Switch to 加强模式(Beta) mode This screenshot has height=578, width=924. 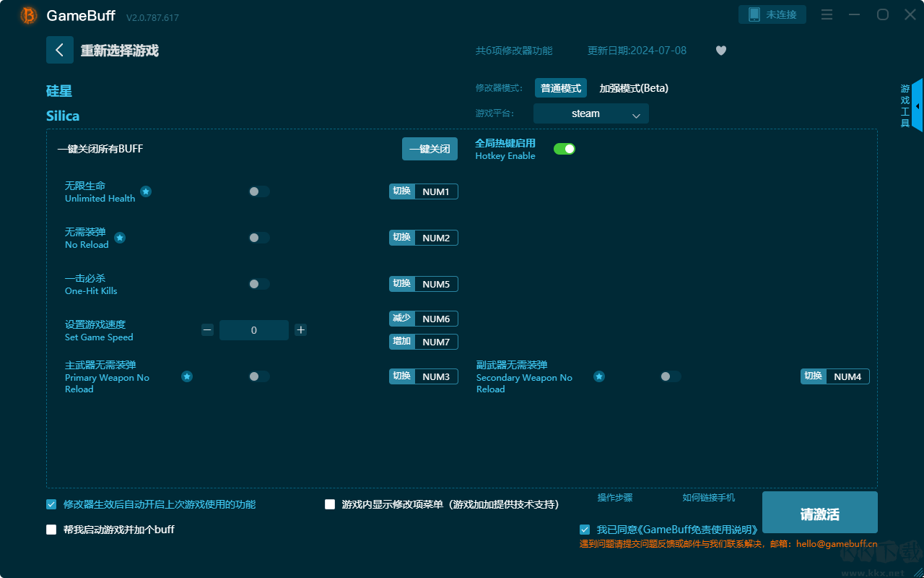click(x=634, y=88)
